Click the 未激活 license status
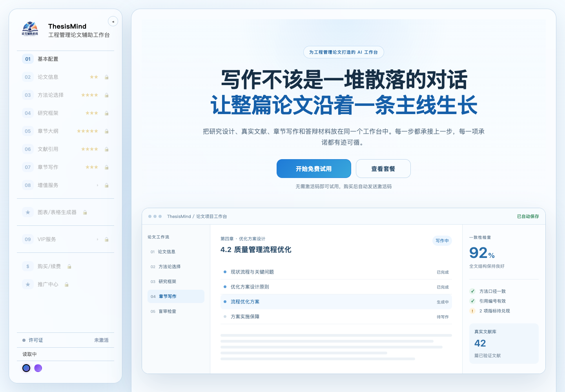The image size is (565, 392). 101,340
